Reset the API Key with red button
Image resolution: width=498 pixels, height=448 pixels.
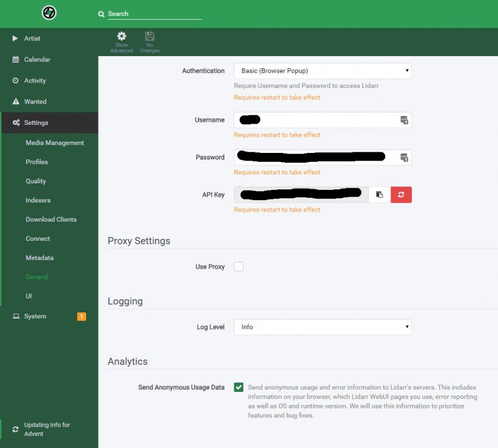(401, 195)
